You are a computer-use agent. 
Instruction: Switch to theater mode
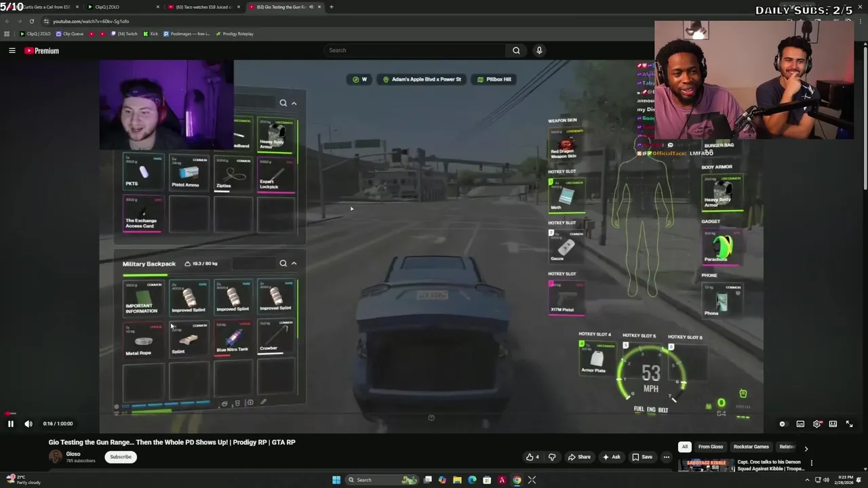pos(833,424)
